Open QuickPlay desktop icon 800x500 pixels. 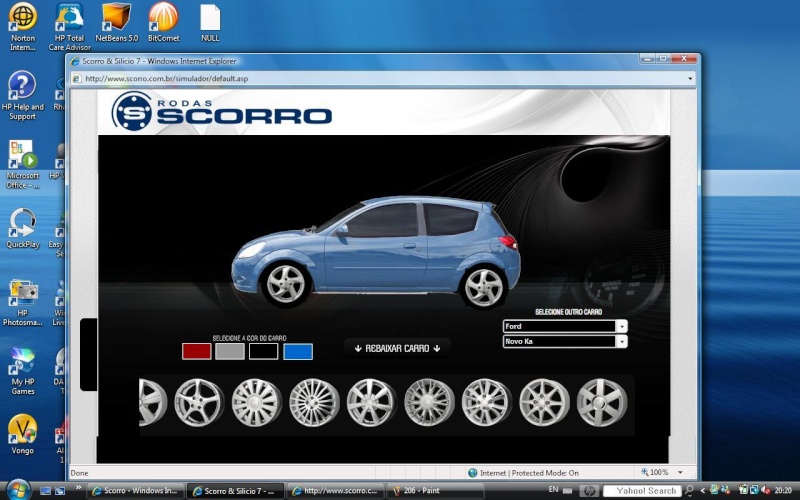click(x=22, y=229)
